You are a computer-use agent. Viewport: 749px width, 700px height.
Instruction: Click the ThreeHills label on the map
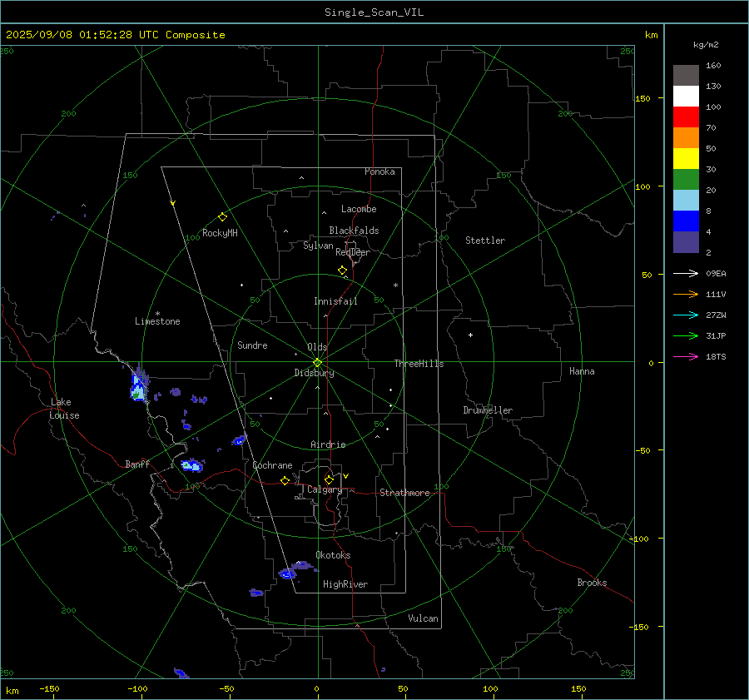pyautogui.click(x=419, y=364)
